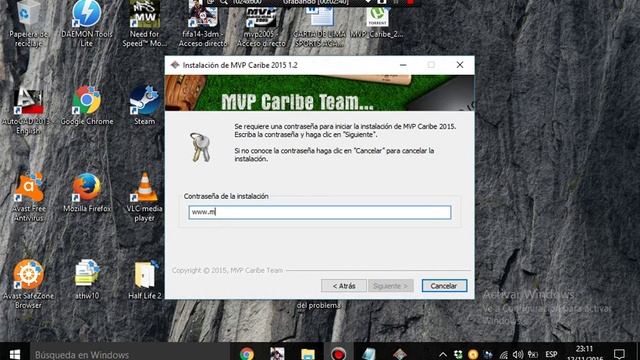Click the installation password input field
Viewport: 640px width, 360px height.
point(320,212)
